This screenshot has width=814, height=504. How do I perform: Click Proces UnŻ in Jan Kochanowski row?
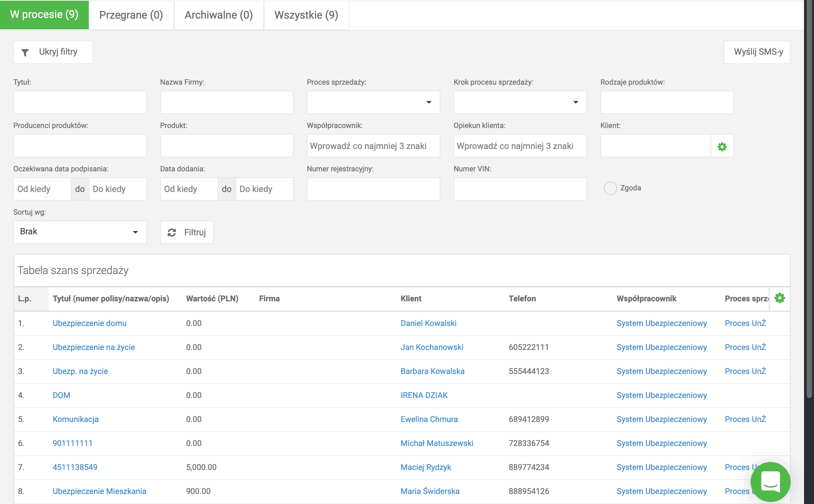pyautogui.click(x=745, y=347)
